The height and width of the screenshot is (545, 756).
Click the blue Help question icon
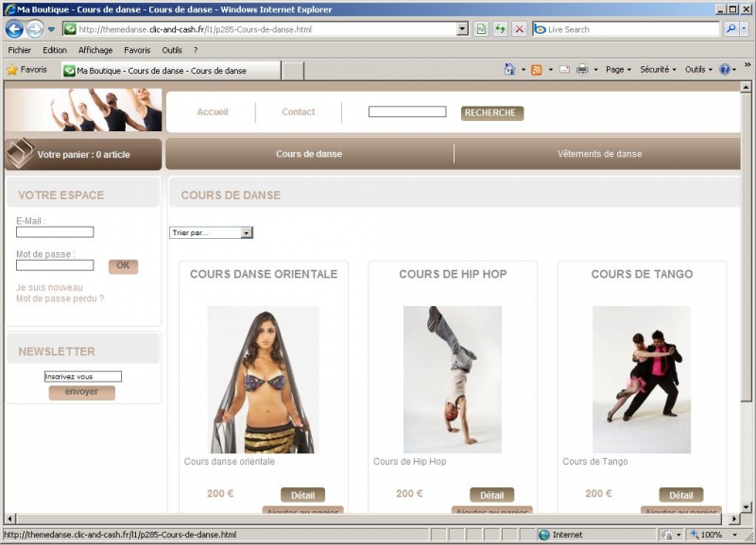pos(725,70)
